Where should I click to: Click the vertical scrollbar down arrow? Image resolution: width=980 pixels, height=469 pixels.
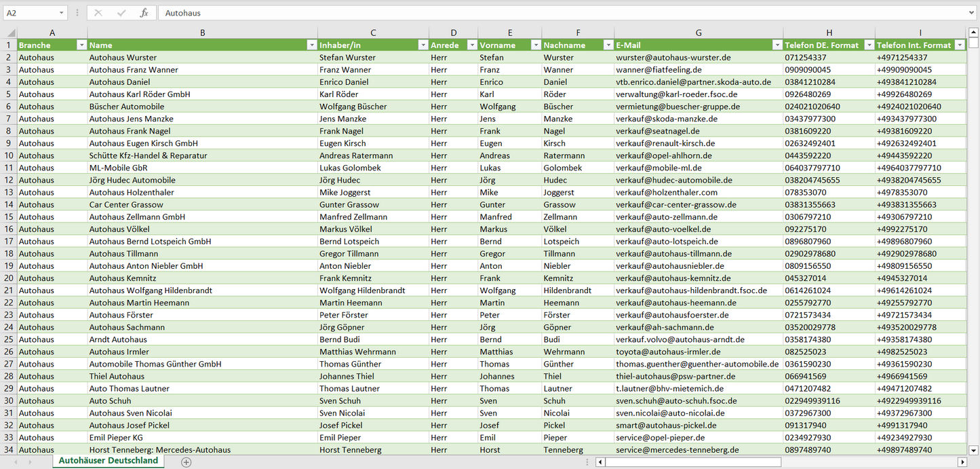pos(974,449)
